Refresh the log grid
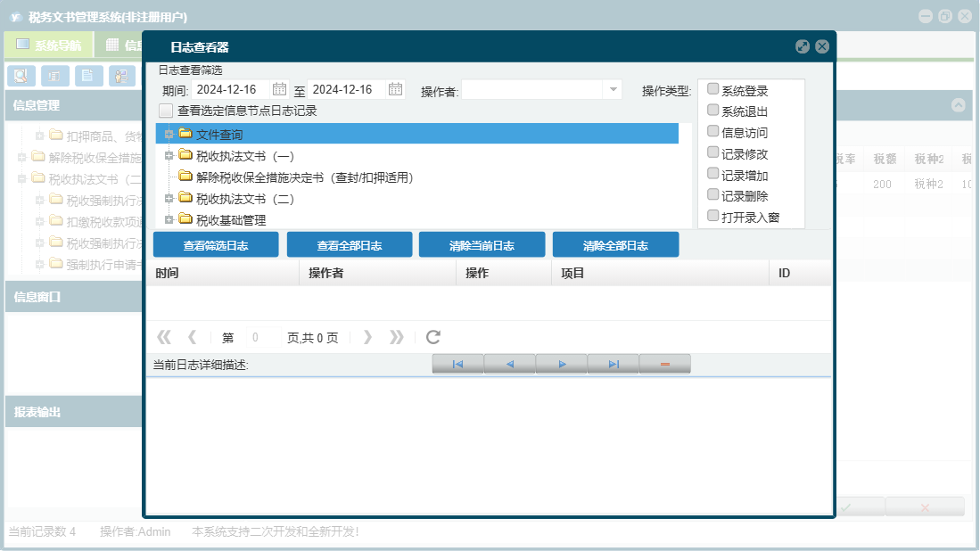 click(433, 337)
